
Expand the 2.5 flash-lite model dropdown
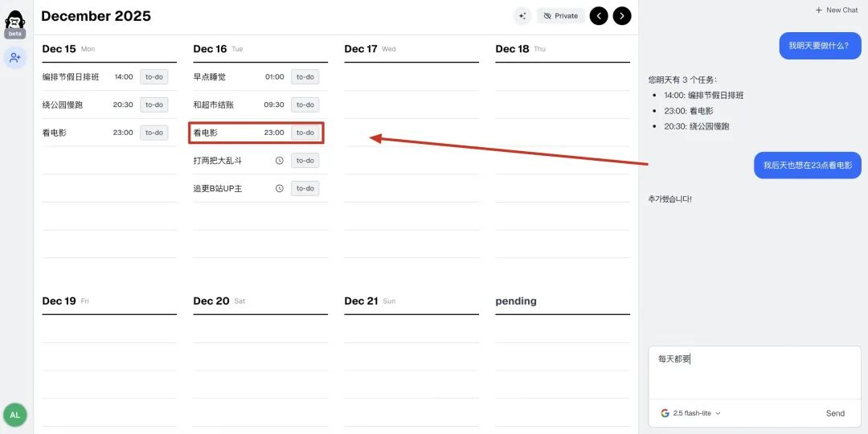pos(691,413)
